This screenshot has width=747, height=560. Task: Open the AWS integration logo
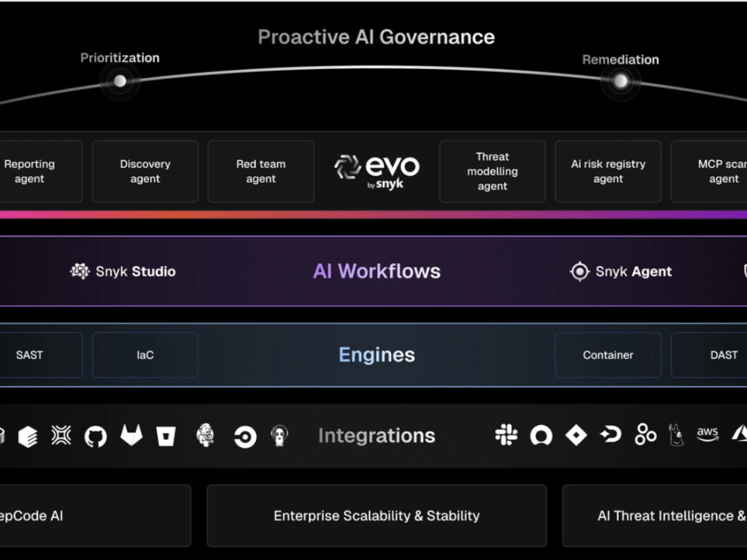pyautogui.click(x=707, y=434)
